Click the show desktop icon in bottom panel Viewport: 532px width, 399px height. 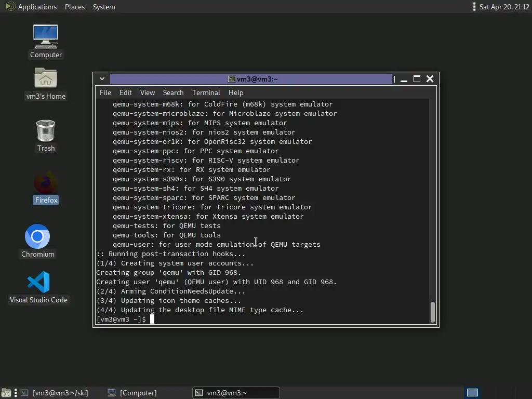6,393
